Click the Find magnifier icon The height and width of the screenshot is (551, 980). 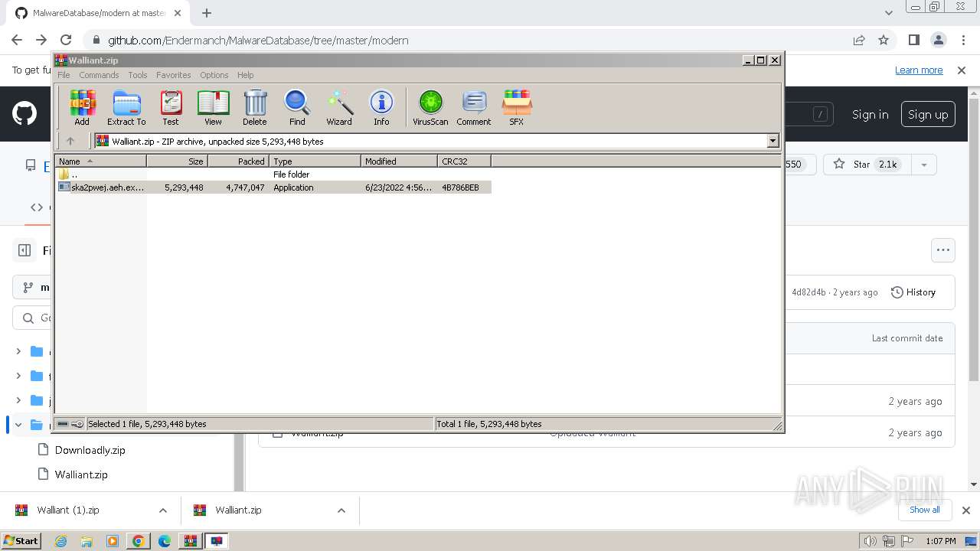[297, 107]
